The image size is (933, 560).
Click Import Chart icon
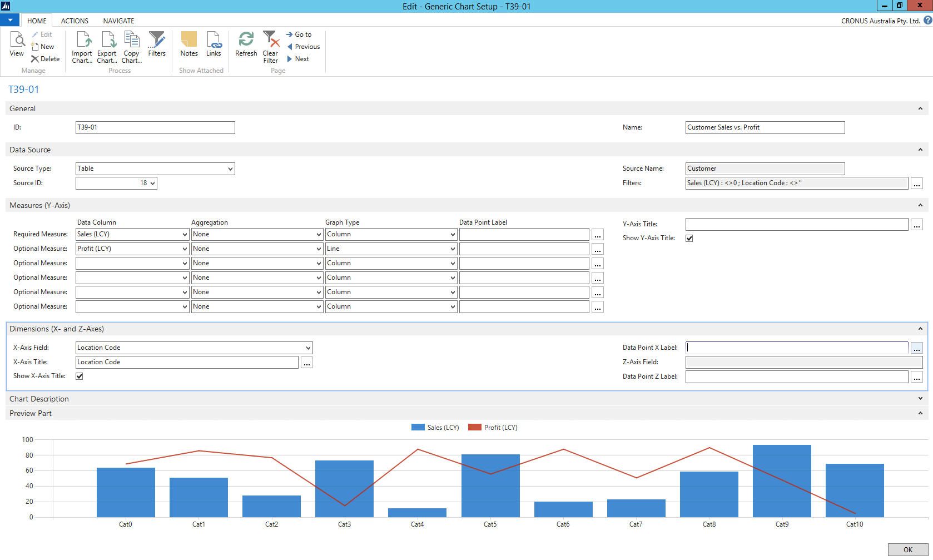82,47
